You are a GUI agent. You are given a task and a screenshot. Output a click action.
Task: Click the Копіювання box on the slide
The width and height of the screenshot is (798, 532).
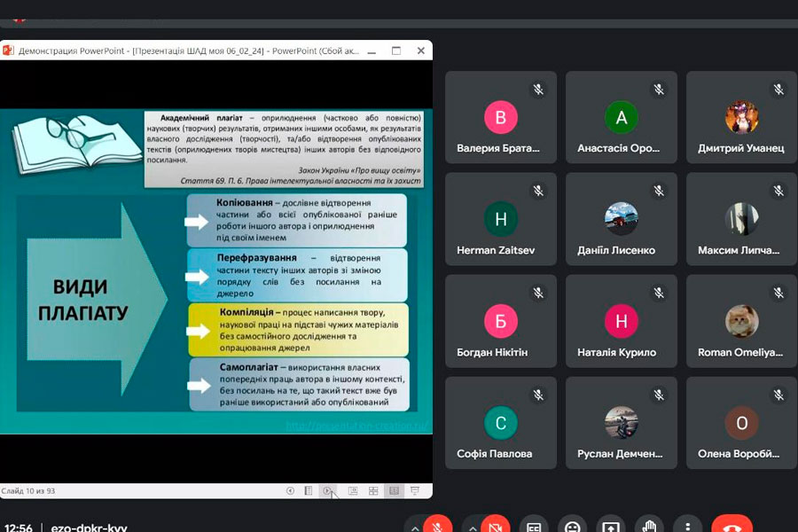297,220
